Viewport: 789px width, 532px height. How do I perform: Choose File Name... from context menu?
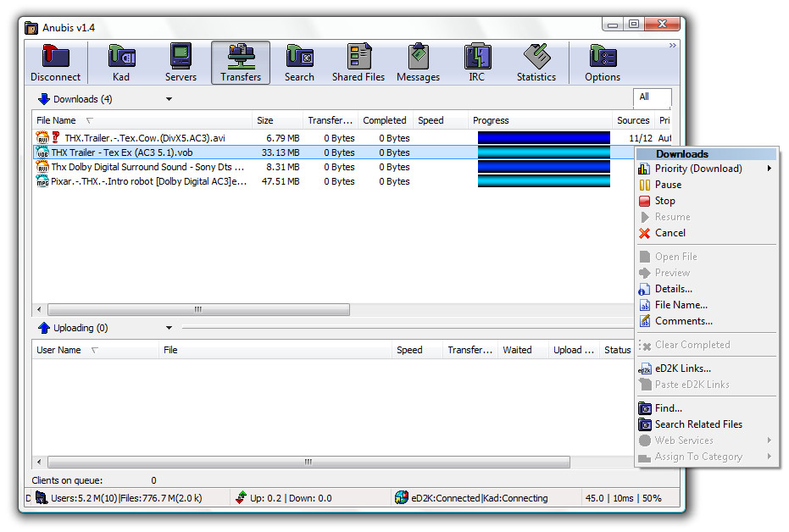coord(707,305)
